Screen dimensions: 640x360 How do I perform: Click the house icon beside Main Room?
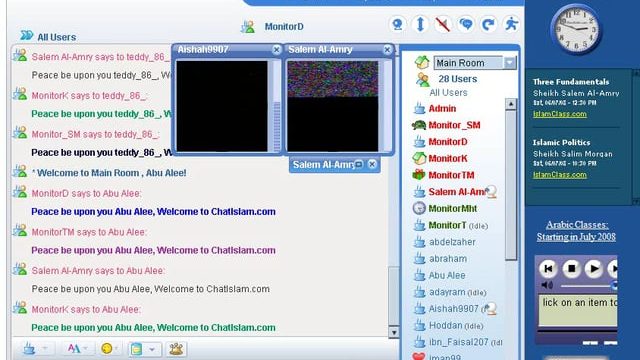[422, 62]
